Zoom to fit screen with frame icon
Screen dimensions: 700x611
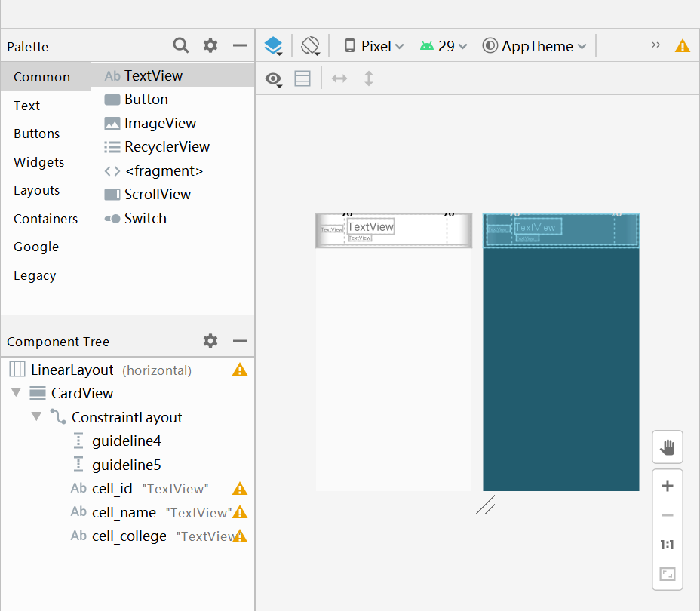[667, 573]
